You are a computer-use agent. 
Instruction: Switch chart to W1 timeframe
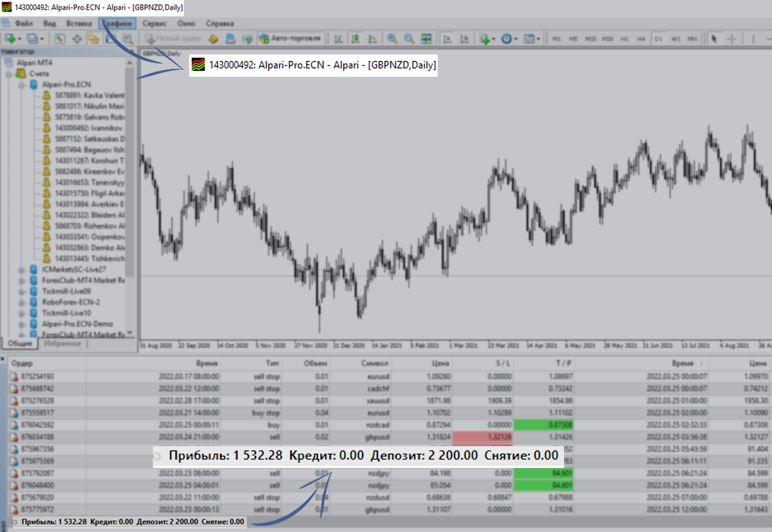[x=675, y=39]
